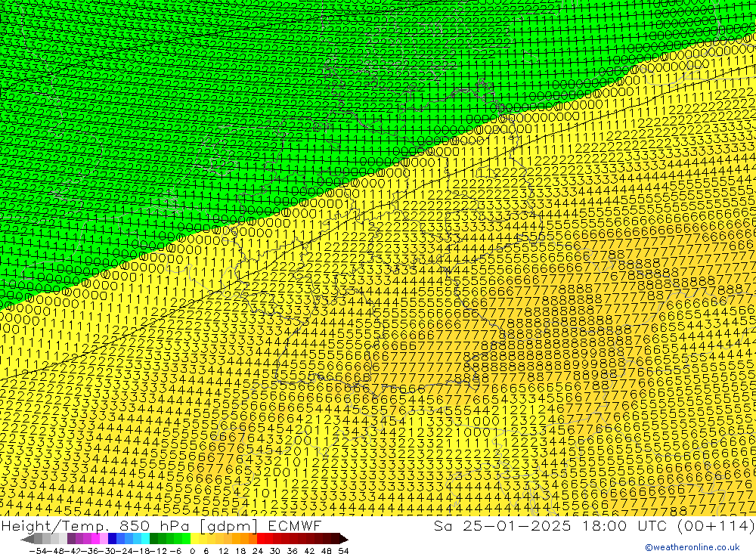The image size is (756, 554).
Task: Click the bright yellow swatch above the 0 label
Action: (195, 539)
